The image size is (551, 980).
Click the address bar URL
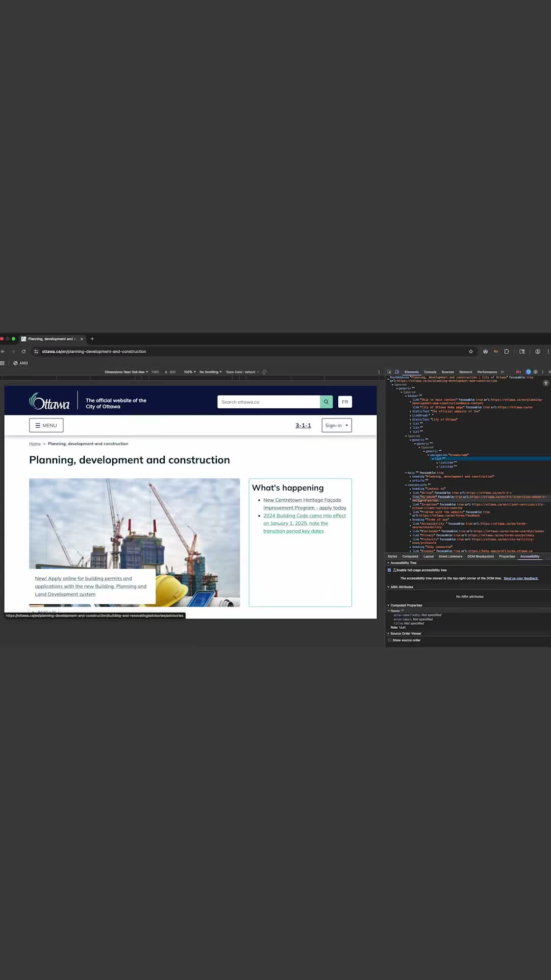(x=94, y=351)
